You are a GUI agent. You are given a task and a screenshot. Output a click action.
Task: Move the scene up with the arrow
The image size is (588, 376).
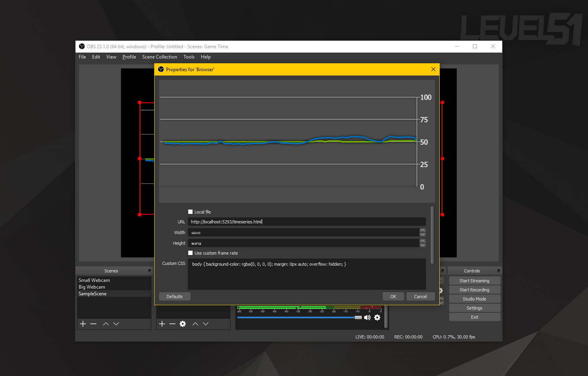coord(106,324)
